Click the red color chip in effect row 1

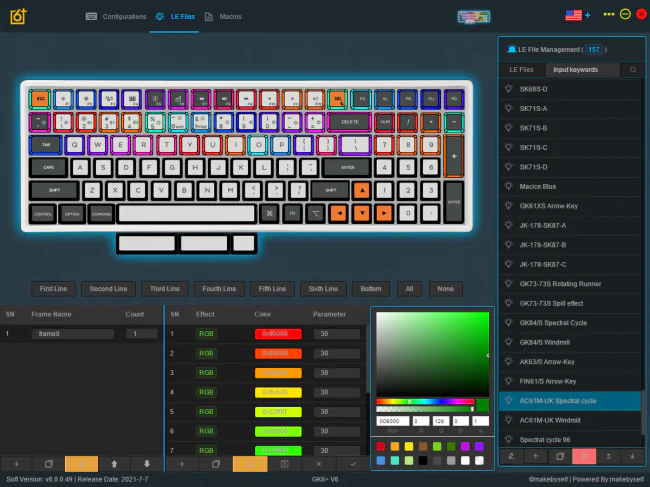[x=278, y=334]
